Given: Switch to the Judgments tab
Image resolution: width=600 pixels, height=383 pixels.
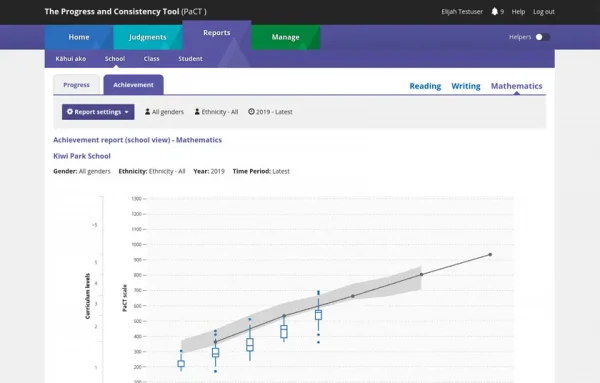Looking at the screenshot, I should [148, 37].
